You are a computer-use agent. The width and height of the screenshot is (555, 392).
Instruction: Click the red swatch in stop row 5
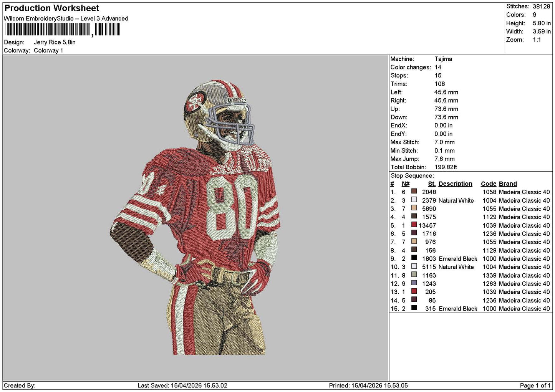[414, 225]
